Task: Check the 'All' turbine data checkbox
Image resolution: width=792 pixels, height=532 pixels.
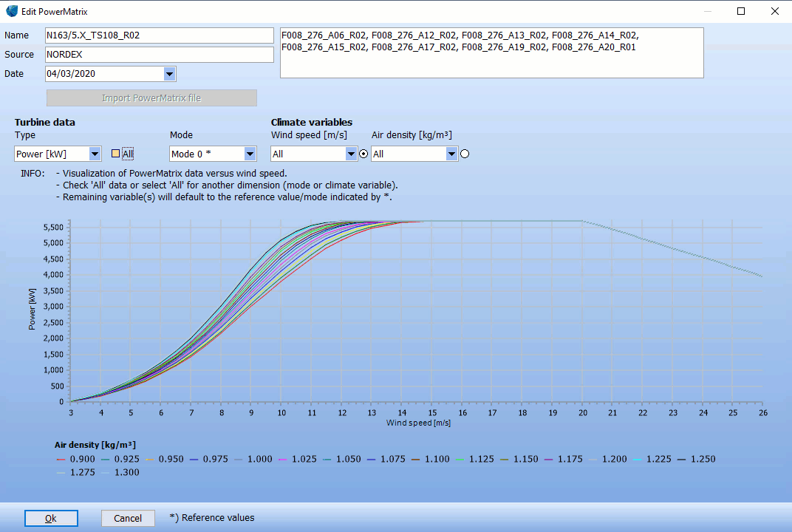Action: (116, 154)
